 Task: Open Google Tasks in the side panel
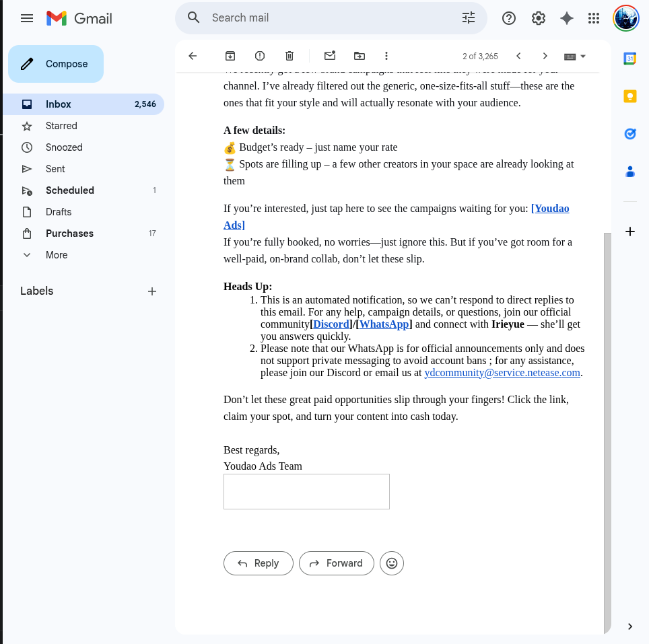629,134
